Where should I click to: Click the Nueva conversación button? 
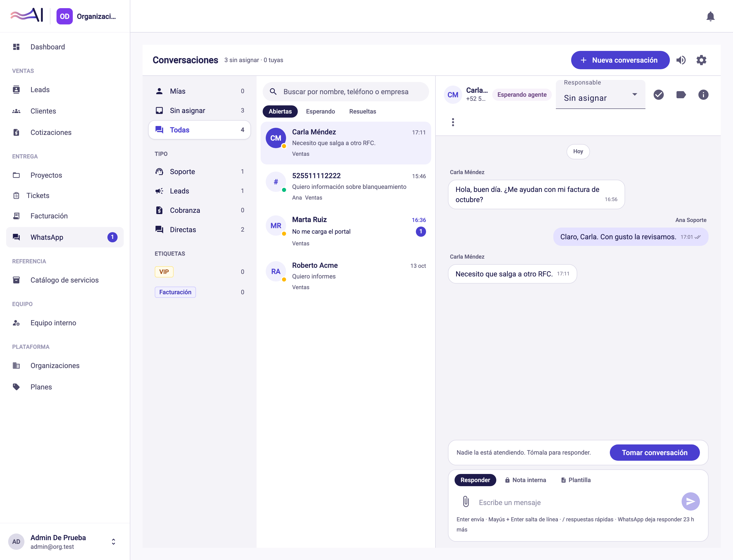tap(620, 60)
